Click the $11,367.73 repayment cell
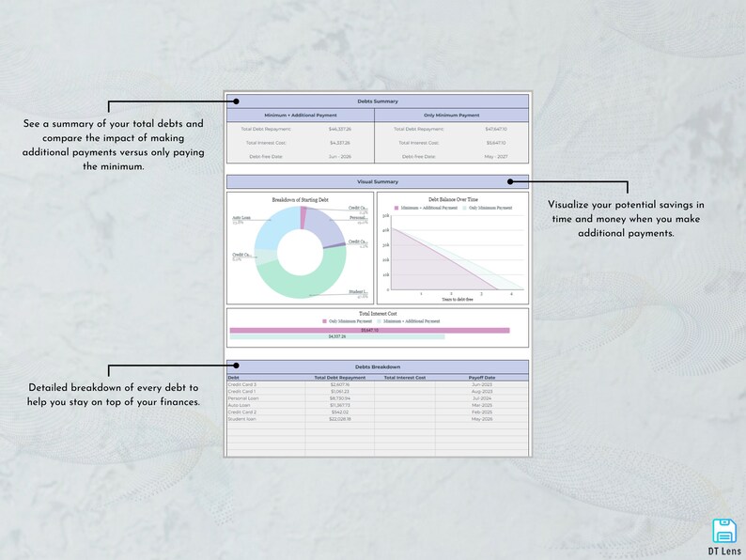746x560 pixels. [340, 405]
